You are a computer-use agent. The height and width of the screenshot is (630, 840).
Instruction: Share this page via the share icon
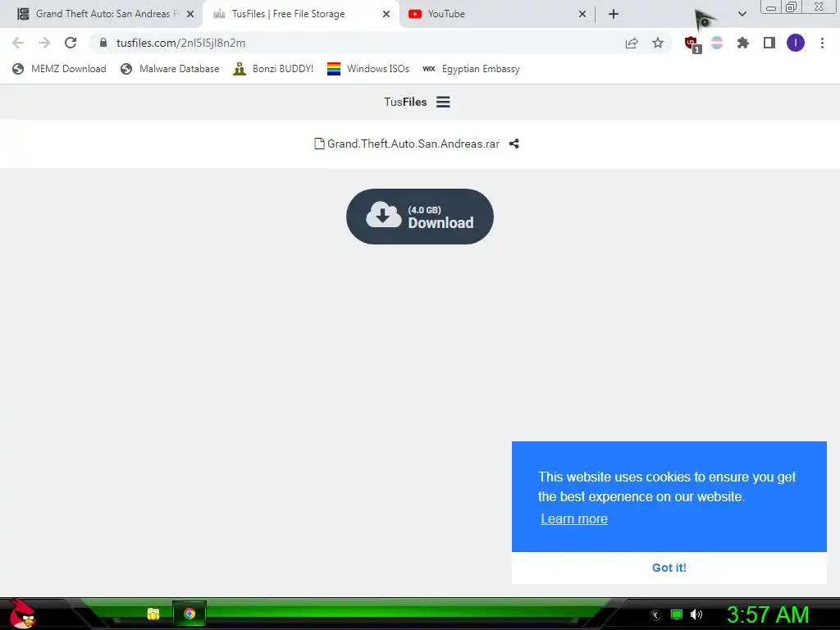pos(632,43)
